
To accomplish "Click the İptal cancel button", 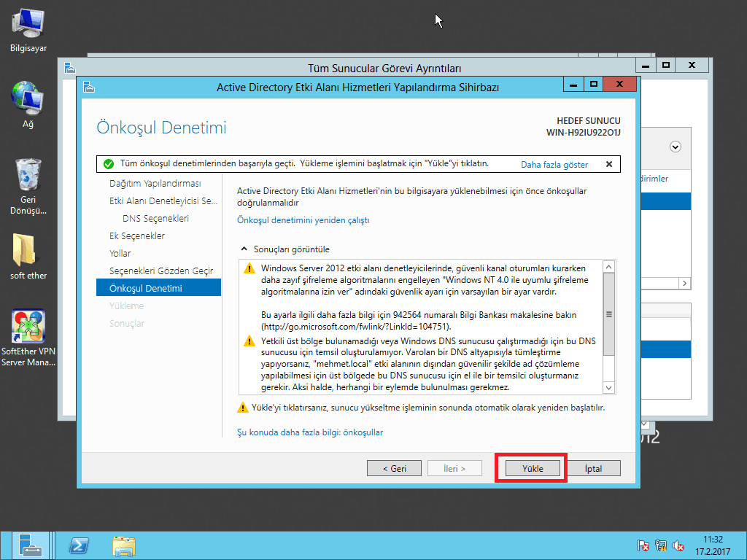I will tap(593, 469).
